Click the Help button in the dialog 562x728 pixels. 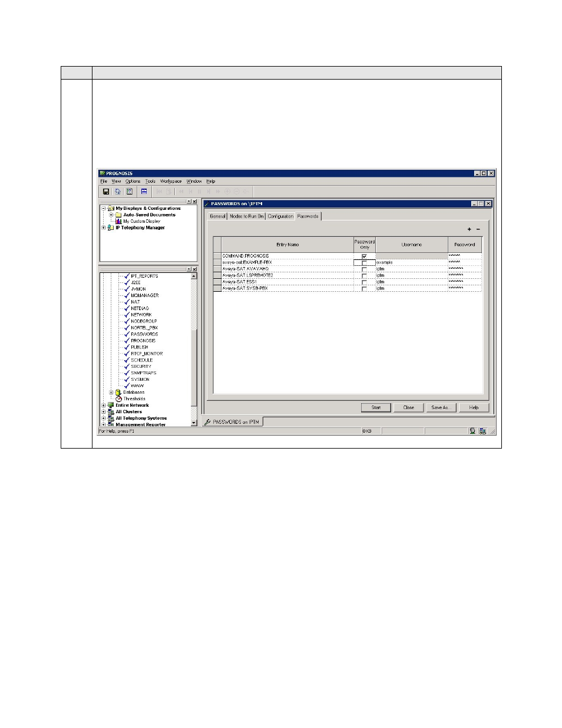pyautogui.click(x=474, y=407)
